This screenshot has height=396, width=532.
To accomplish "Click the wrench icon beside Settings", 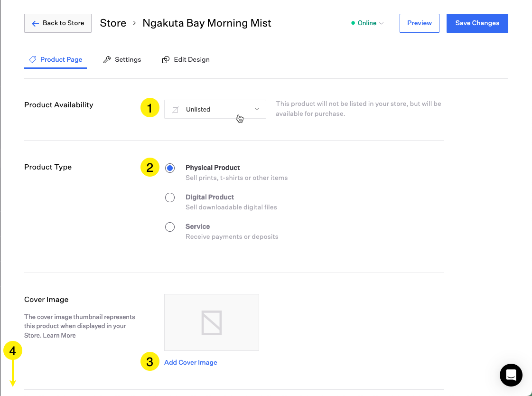I will coord(107,59).
